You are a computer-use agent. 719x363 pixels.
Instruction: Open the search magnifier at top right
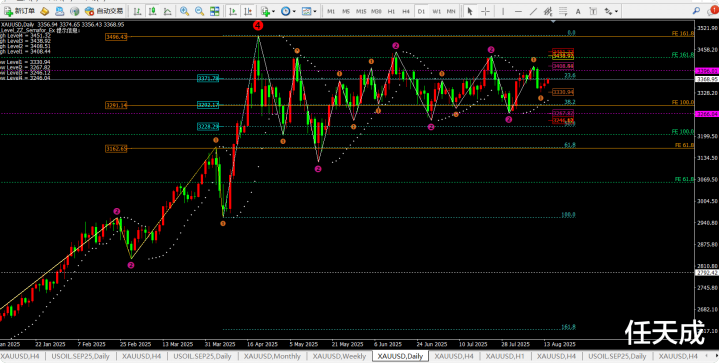tap(696, 11)
